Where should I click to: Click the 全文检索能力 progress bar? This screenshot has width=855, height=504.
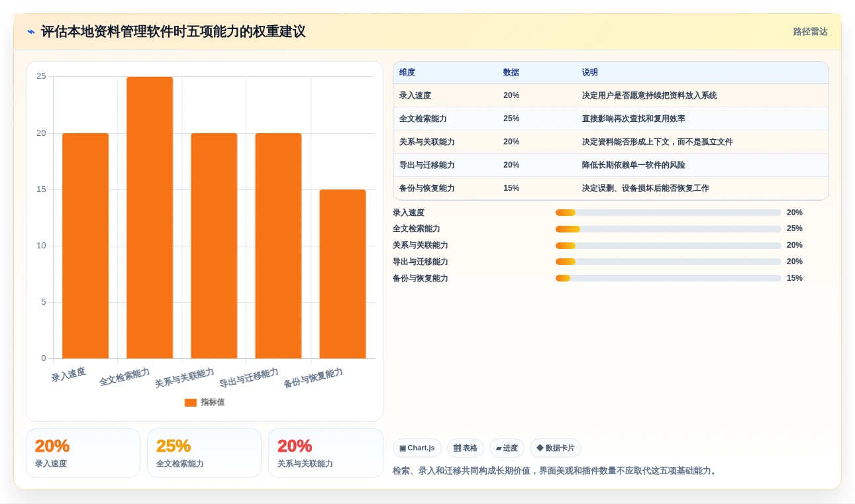tap(668, 229)
